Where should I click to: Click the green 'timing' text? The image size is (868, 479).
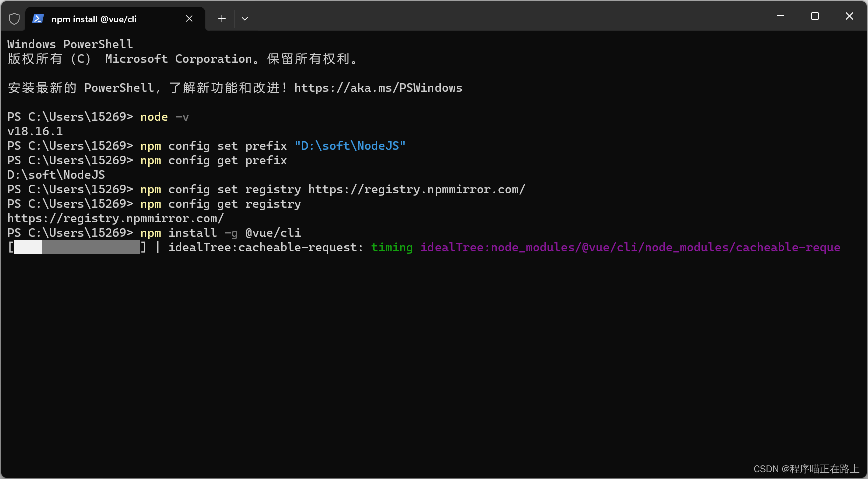392,247
